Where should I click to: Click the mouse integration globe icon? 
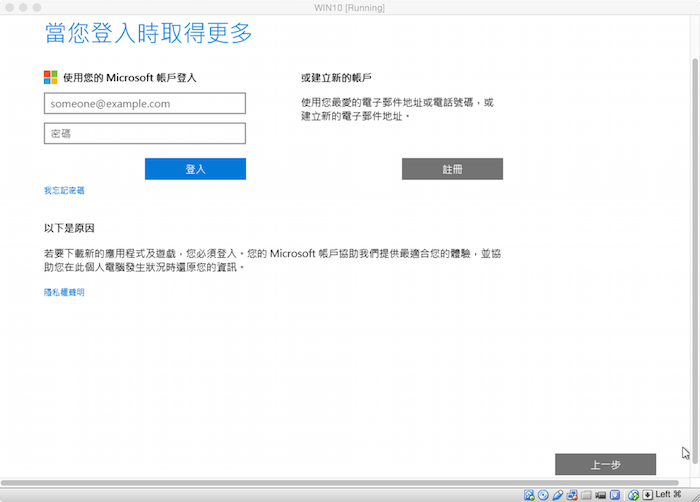[x=633, y=495]
